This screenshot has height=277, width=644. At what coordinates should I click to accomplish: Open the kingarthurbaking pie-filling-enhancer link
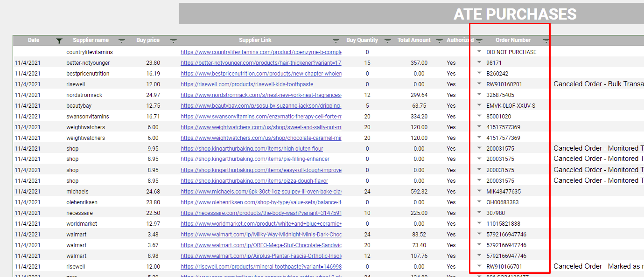click(x=255, y=159)
